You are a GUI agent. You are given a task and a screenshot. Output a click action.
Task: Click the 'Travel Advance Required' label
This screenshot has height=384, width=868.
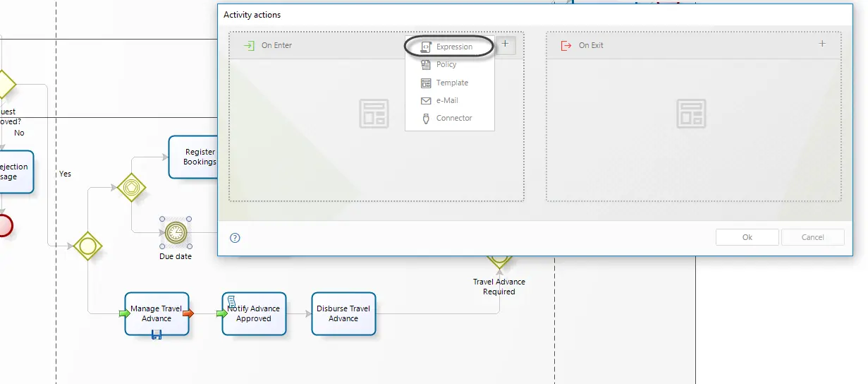coord(499,287)
